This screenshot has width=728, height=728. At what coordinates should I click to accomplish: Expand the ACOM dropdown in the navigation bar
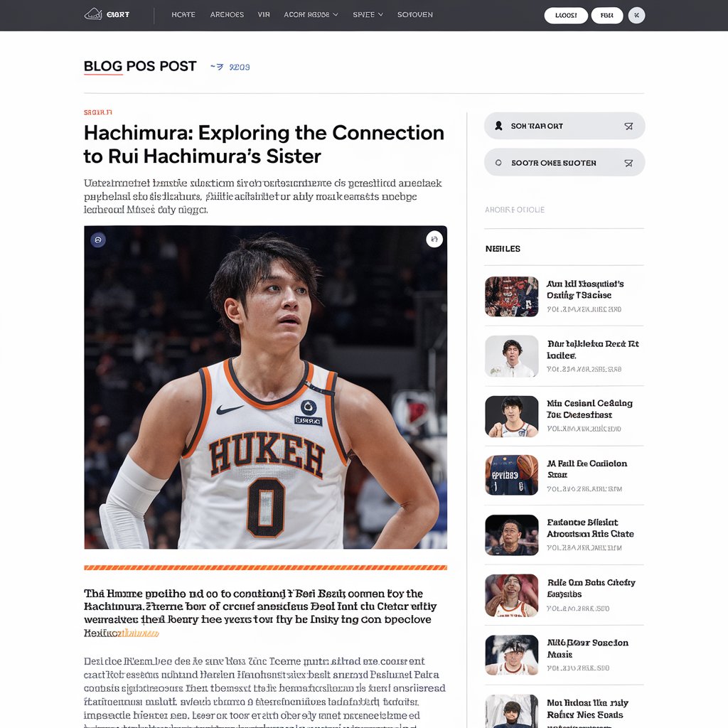pyautogui.click(x=311, y=15)
